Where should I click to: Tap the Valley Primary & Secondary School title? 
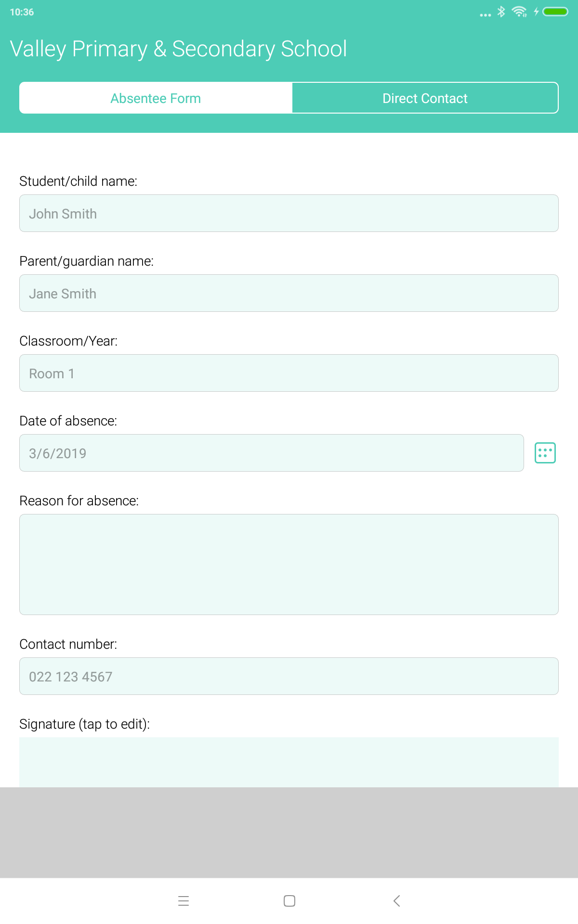click(x=178, y=49)
